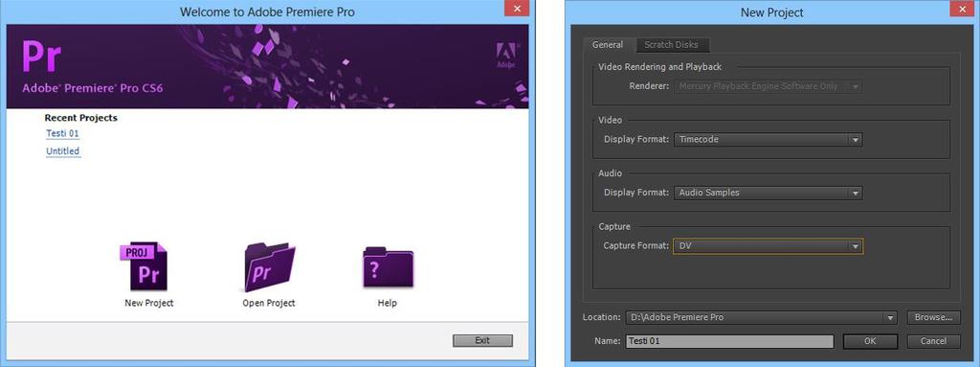Confirm with the OK button
Screen dimensions: 980x367
pyautogui.click(x=870, y=341)
